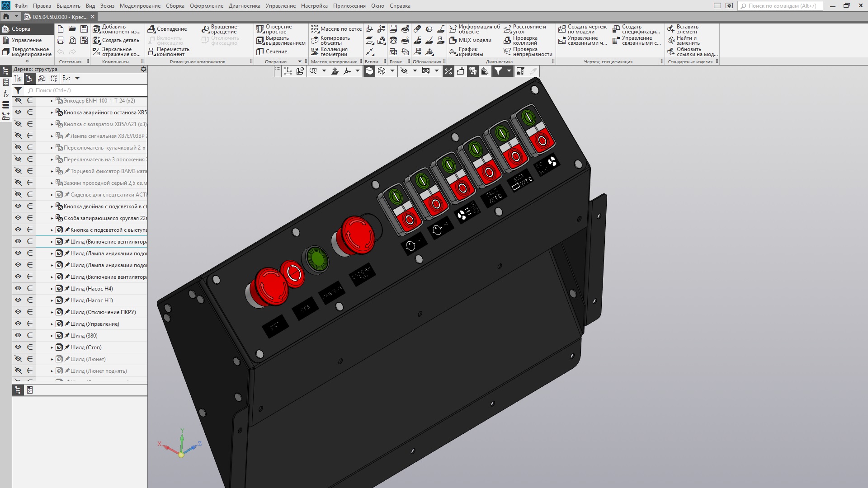Open the tree panel settings gear
The width and height of the screenshot is (868, 488).
click(143, 69)
